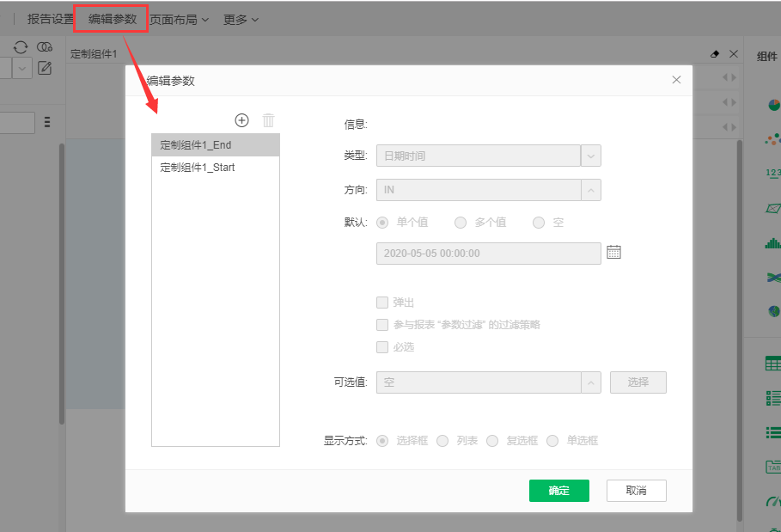
Task: Click the 选择 button next to 可选值
Action: click(x=638, y=382)
